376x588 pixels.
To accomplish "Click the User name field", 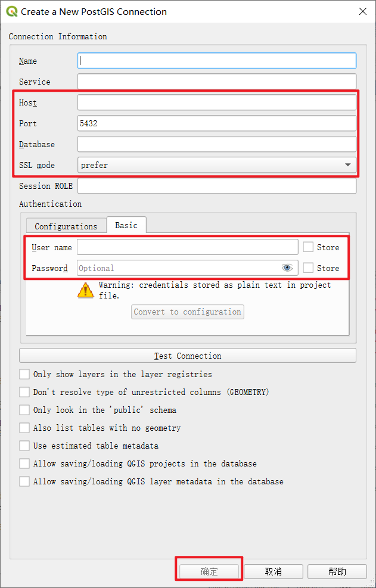I will pos(188,247).
